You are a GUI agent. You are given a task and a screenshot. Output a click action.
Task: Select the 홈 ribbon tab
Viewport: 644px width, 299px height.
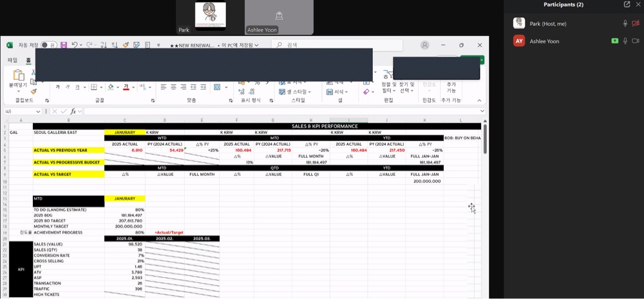28,61
